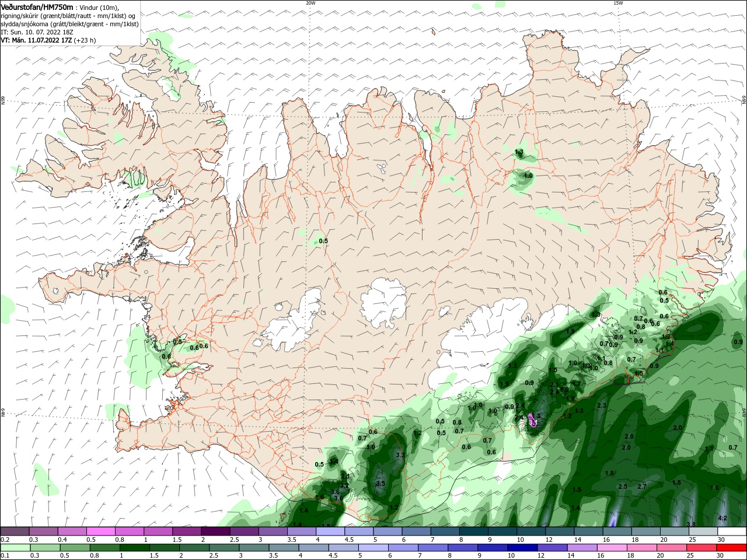Viewport: 747px width, 560px height.
Task: Click the 4.2 precipitation value on the map
Action: click(722, 518)
